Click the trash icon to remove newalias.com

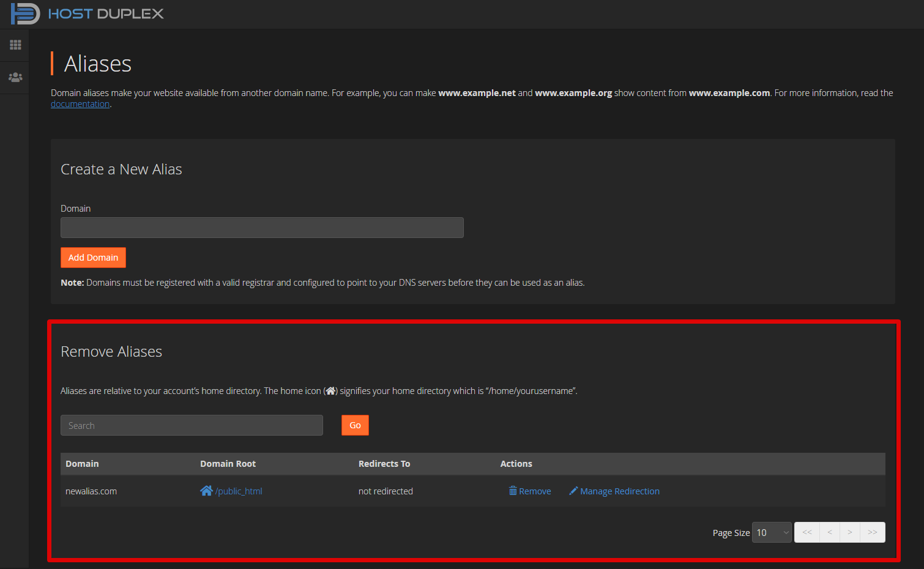[x=513, y=491]
